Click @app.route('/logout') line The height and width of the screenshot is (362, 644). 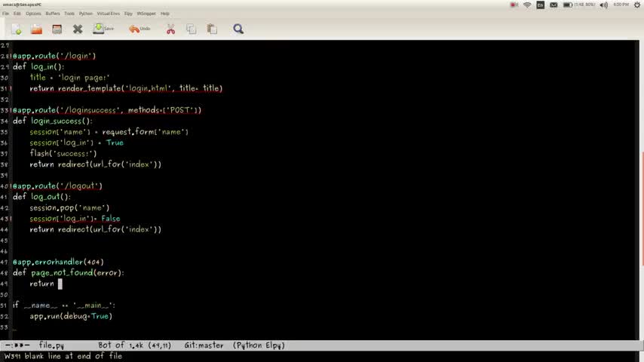tap(57, 186)
